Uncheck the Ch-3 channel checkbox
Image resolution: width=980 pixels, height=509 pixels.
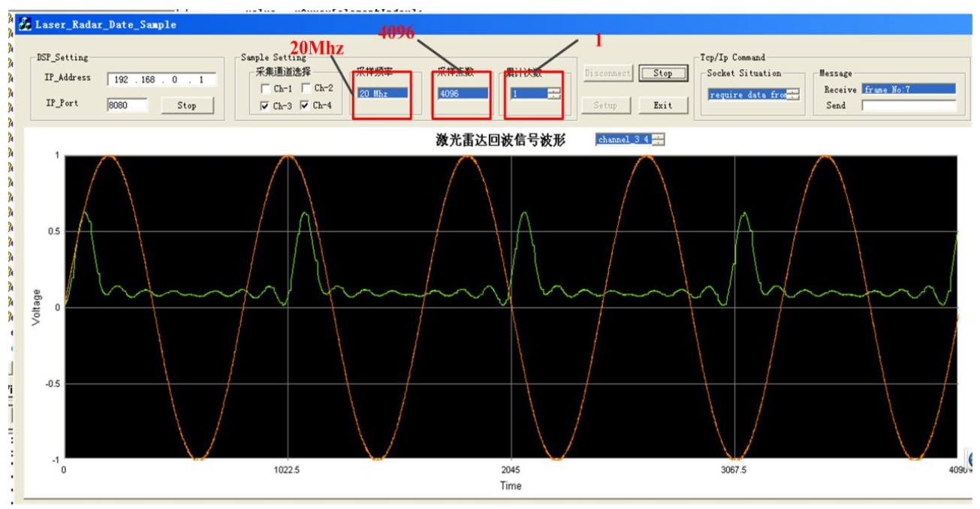[266, 106]
